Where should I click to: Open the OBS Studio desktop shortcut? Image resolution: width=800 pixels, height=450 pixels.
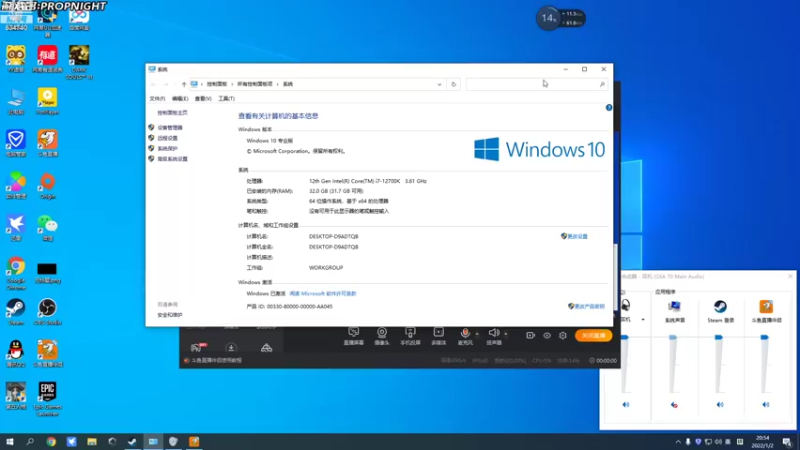tap(47, 312)
